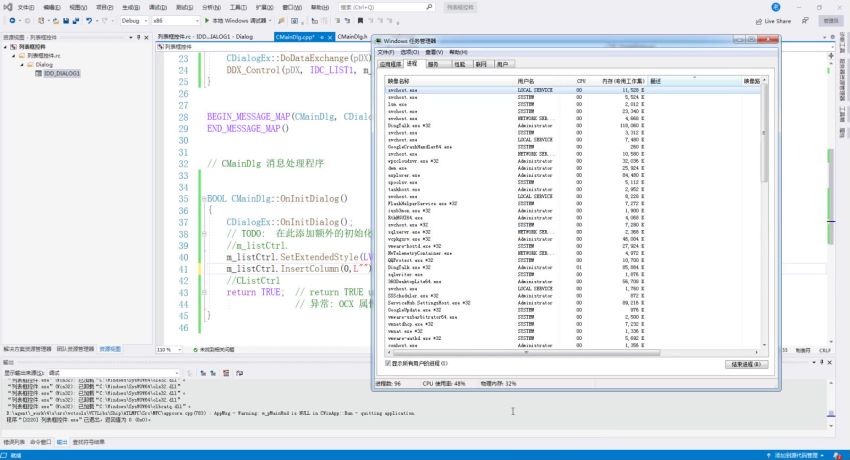
Task: Click the bookmark icon in the toolbar
Action: pyautogui.click(x=360, y=21)
